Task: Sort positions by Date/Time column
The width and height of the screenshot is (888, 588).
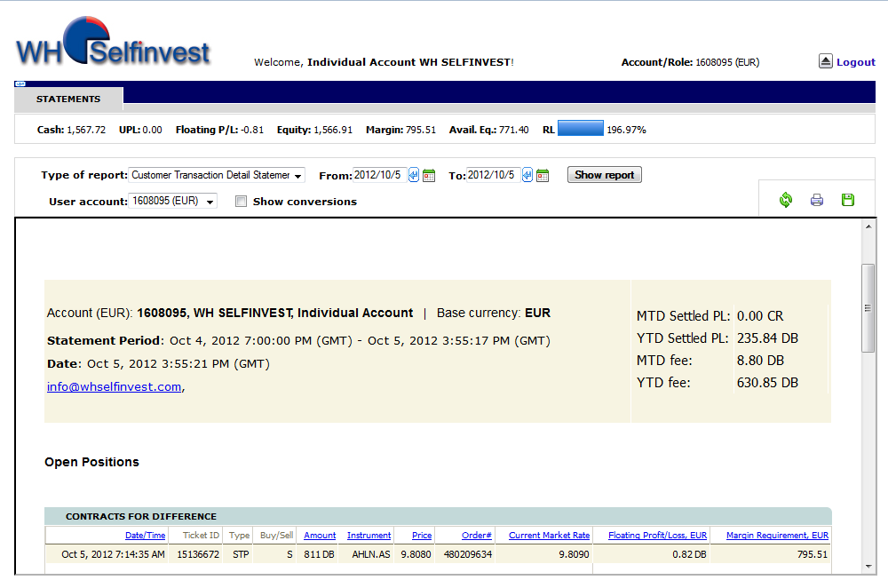Action: click(x=145, y=536)
